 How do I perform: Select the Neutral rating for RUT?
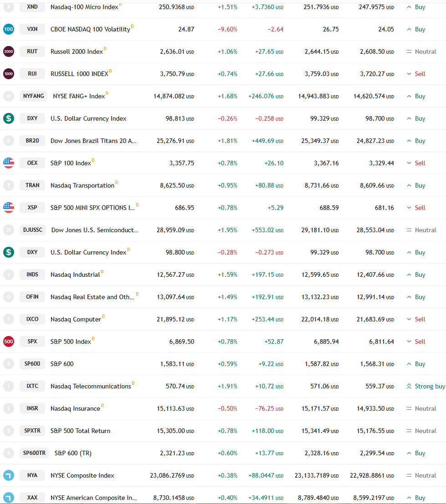(x=421, y=51)
